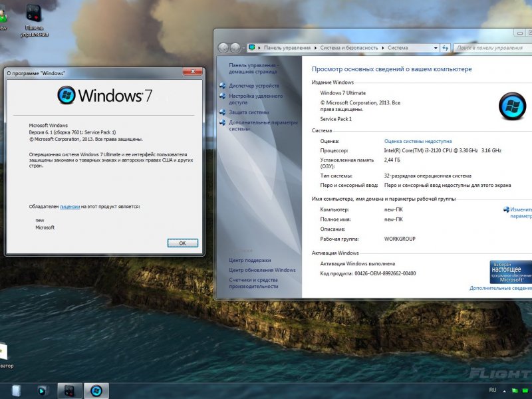Select the Система breadcrumb
Viewport: 532px width, 399px height.
pos(398,48)
